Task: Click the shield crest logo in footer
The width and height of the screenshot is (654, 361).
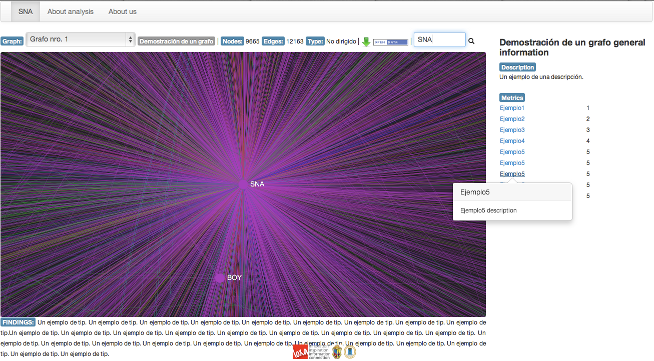Action: pos(337,352)
